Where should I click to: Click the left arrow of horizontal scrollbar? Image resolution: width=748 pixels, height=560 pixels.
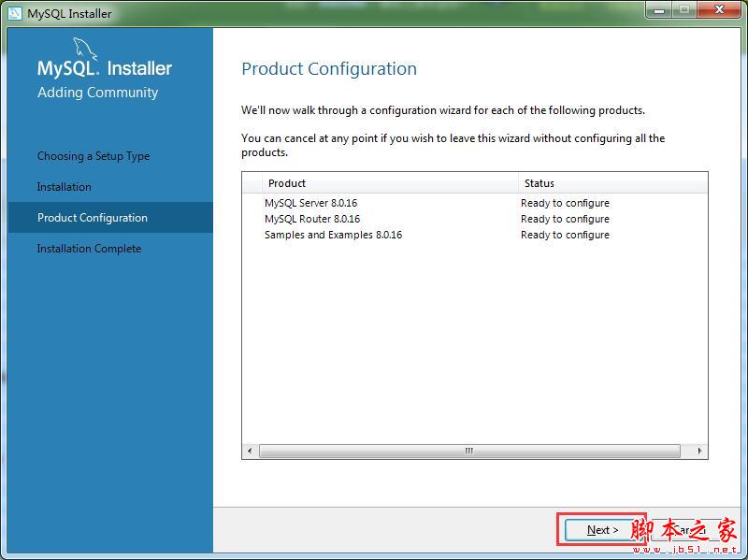pos(250,450)
